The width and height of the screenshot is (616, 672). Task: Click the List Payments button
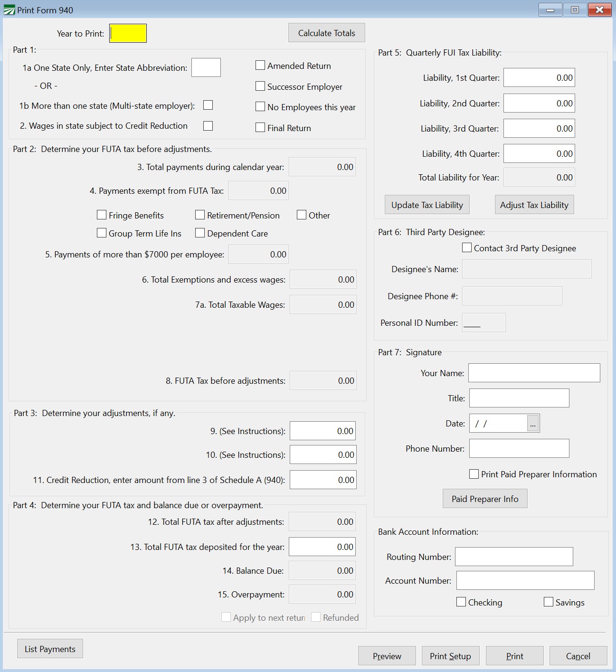click(x=50, y=649)
